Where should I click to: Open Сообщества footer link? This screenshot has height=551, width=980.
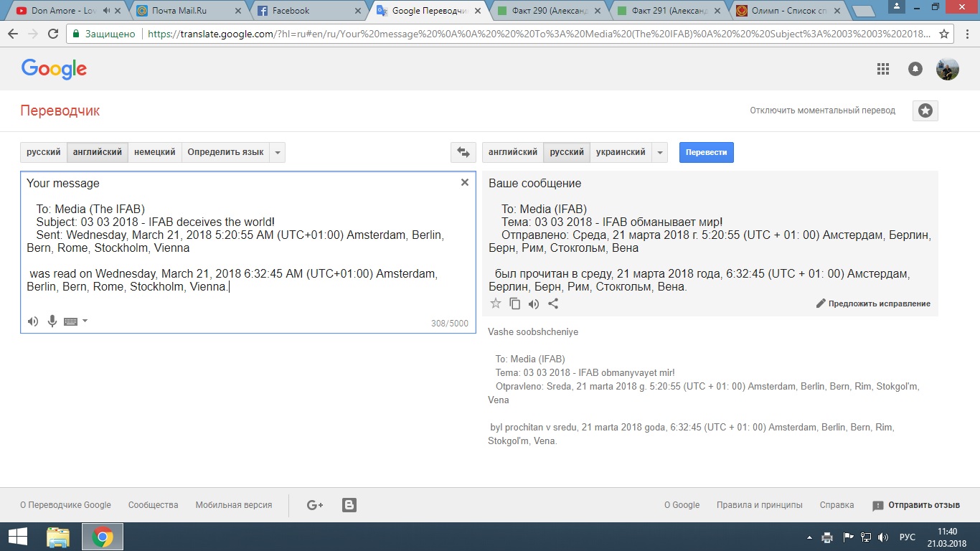[x=153, y=505]
